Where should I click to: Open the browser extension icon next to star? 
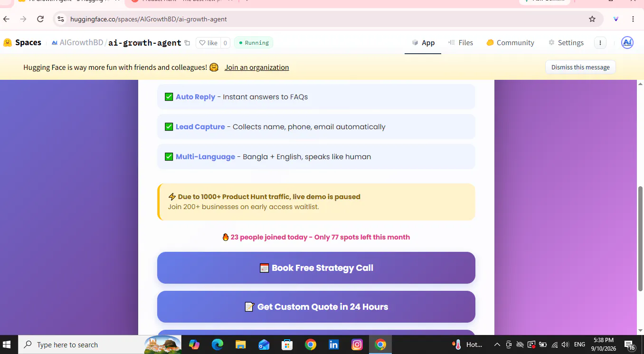point(616,19)
